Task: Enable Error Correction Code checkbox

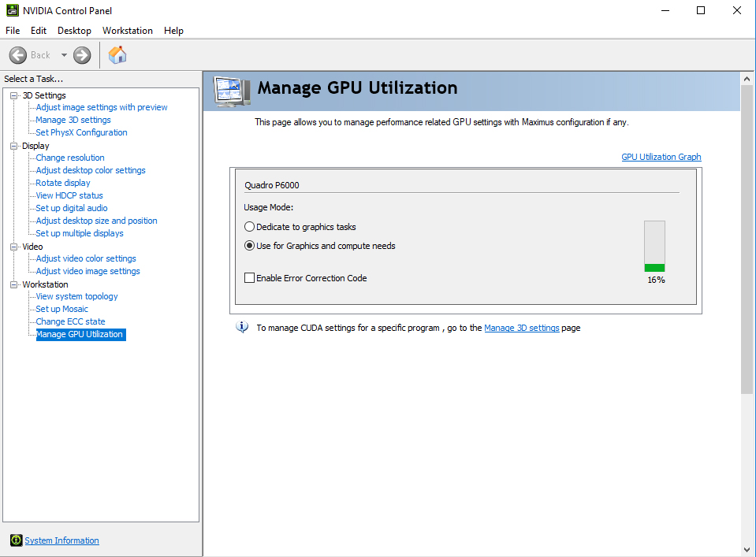Action: 250,278
